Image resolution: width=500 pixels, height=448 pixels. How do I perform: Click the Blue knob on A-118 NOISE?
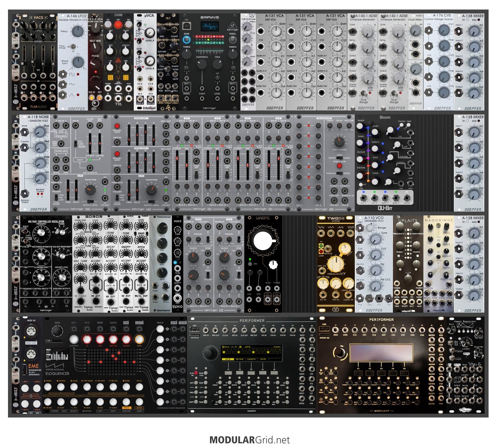pos(39,132)
